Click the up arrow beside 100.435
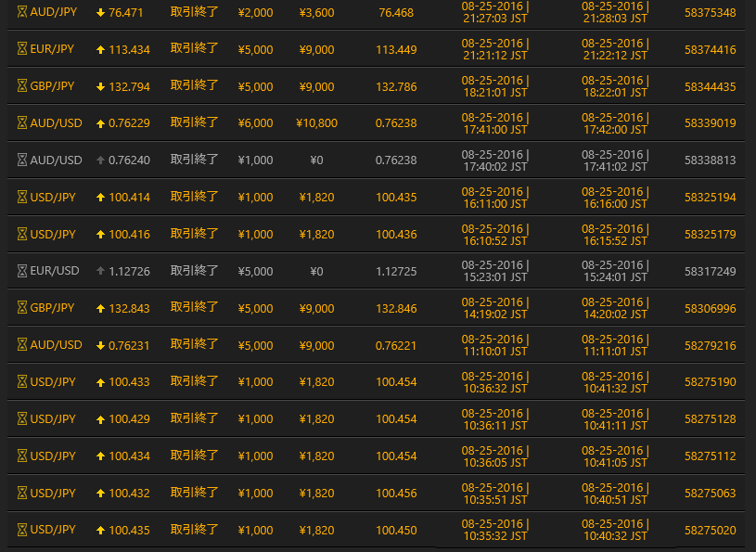 (100, 530)
